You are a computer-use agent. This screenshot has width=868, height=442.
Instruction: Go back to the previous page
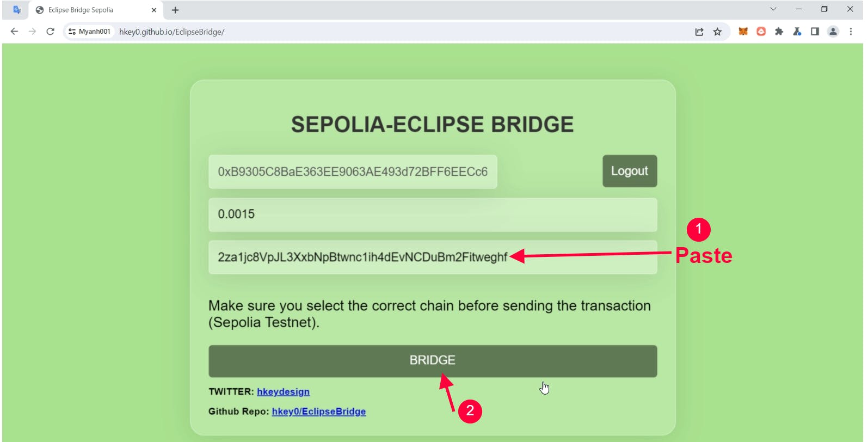[14, 32]
